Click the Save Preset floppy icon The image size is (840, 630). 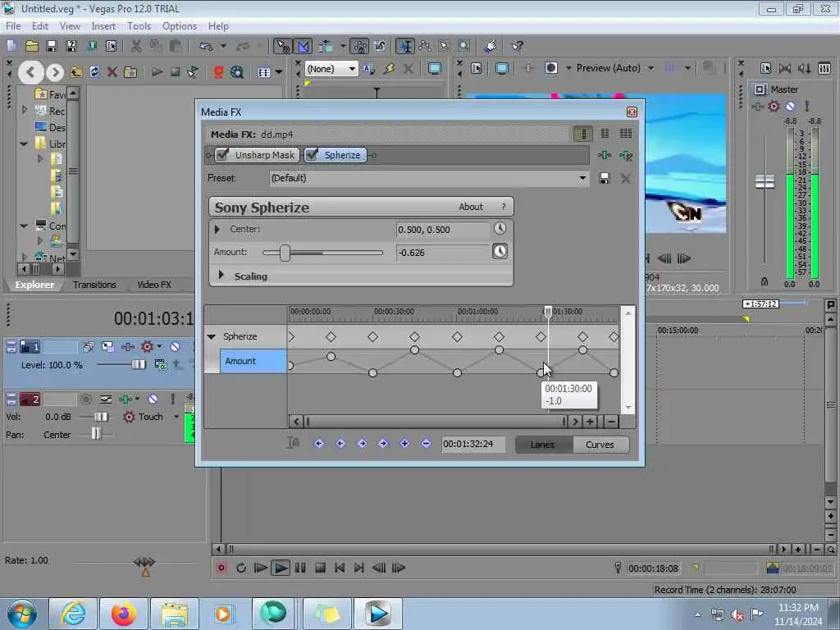click(605, 178)
